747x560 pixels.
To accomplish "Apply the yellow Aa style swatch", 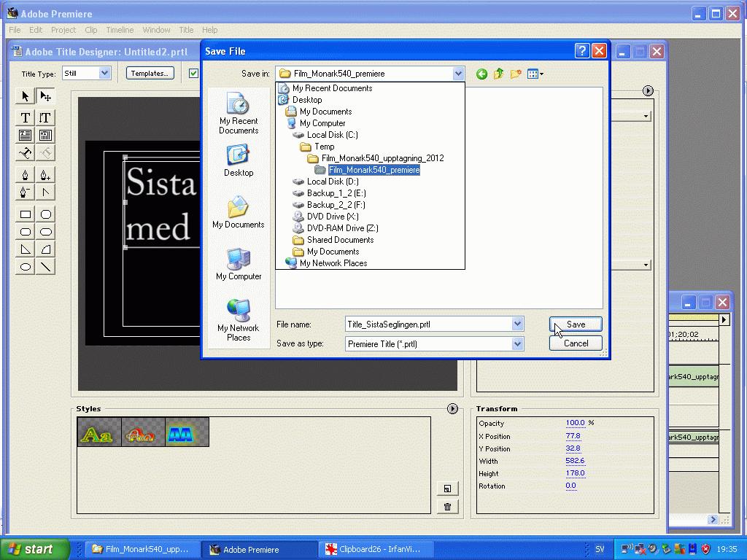I will tap(99, 432).
